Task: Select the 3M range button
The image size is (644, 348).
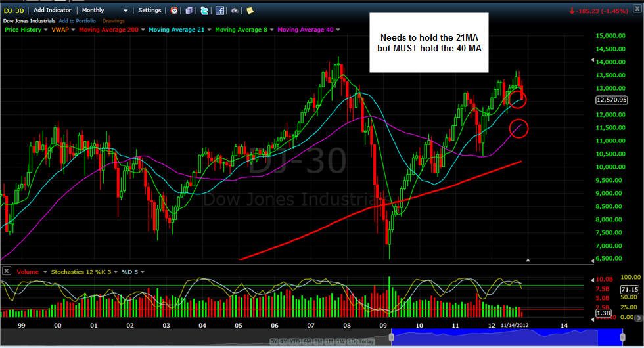Action: tap(318, 341)
